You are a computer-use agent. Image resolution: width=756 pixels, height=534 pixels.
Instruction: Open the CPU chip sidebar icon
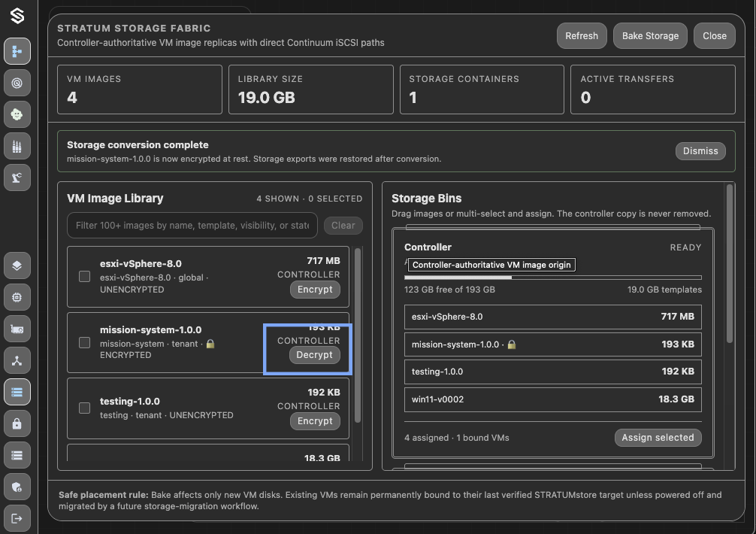click(17, 297)
